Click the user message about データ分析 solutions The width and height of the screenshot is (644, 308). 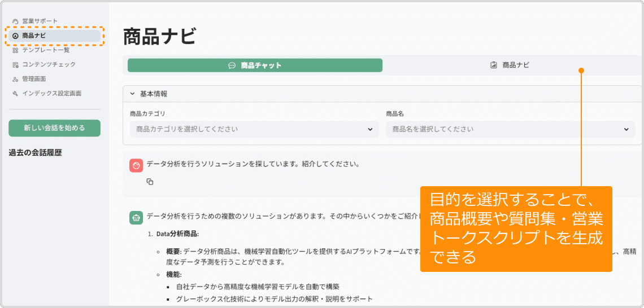pyautogui.click(x=253, y=165)
